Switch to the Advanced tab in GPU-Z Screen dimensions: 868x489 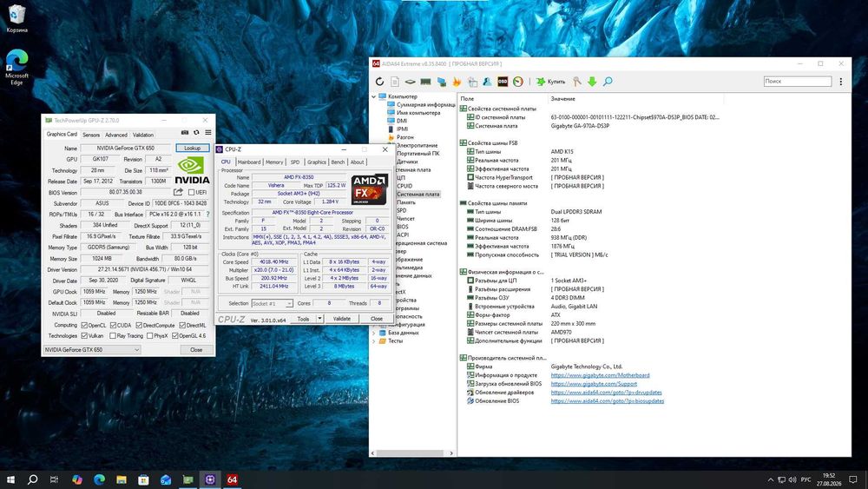point(115,135)
